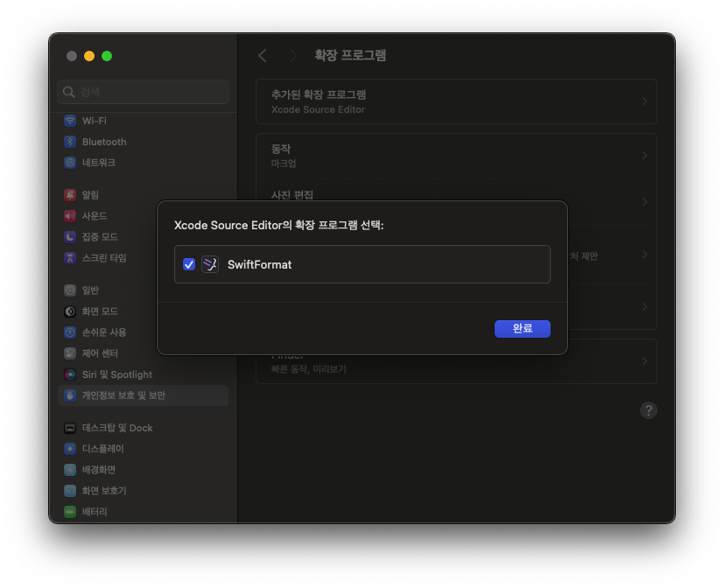Screen dimensions: 724x588
Task: Click the 배경화면 icon
Action: click(70, 470)
